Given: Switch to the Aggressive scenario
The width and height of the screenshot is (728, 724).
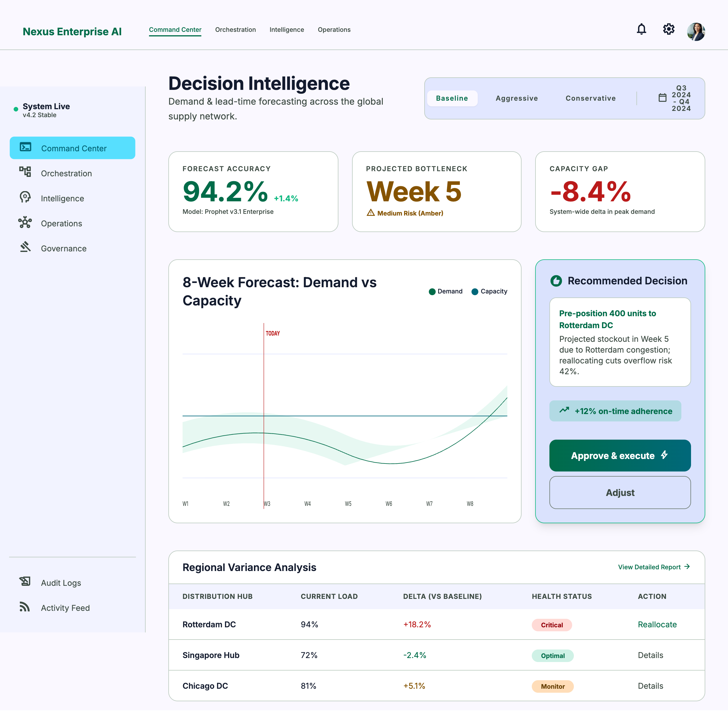Looking at the screenshot, I should coord(516,98).
